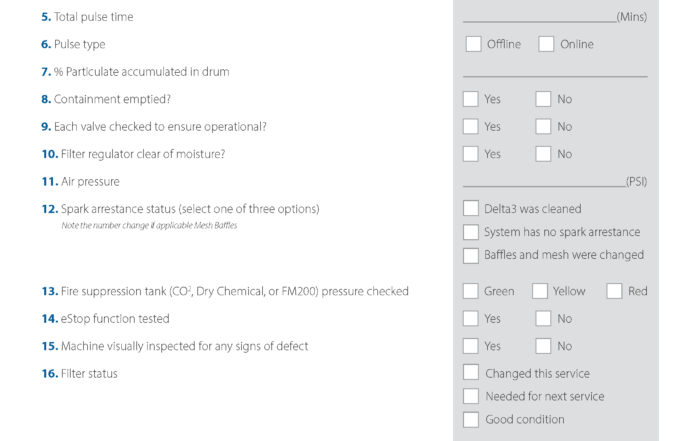Select Red fire suppression pressure
This screenshot has height=441, width=700.
[614, 291]
